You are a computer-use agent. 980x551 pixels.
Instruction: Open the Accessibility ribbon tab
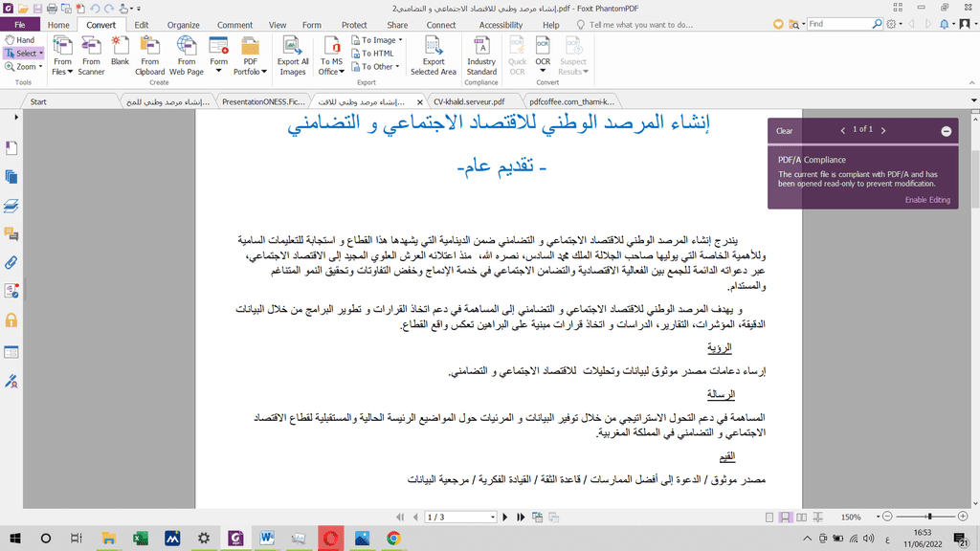pos(501,25)
